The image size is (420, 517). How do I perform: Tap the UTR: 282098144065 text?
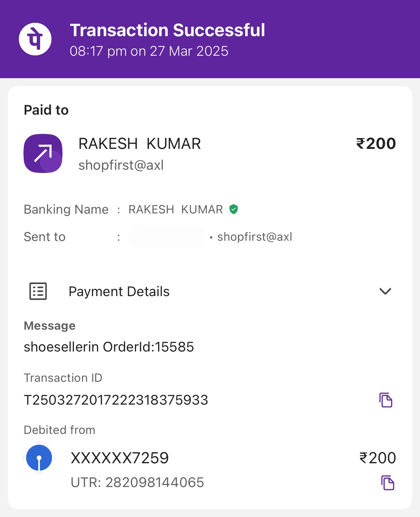(137, 482)
